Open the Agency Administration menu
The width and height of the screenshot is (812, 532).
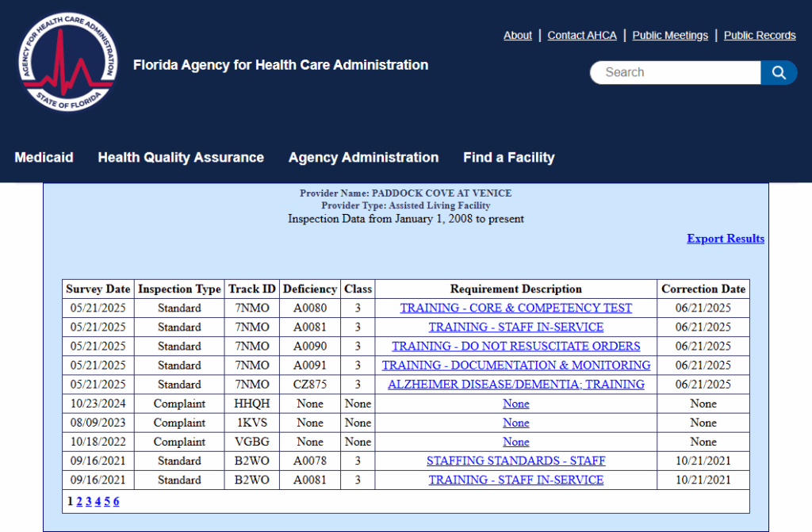pyautogui.click(x=363, y=158)
